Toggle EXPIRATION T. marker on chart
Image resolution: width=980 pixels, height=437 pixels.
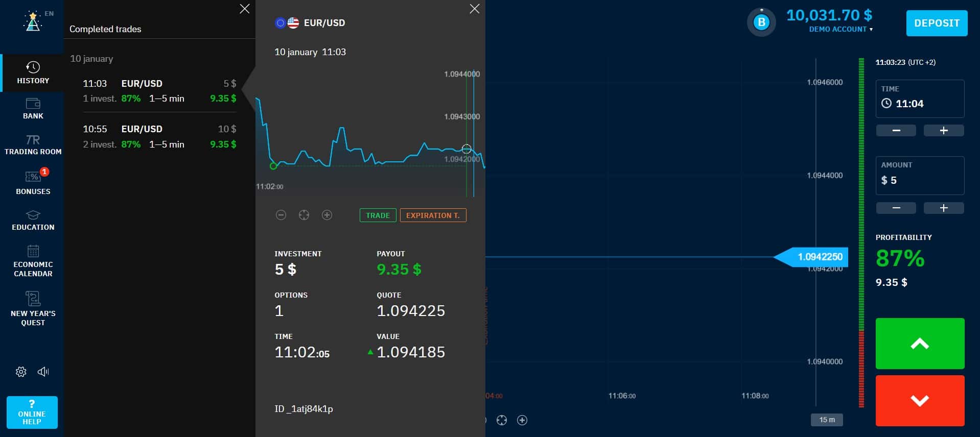[433, 215]
